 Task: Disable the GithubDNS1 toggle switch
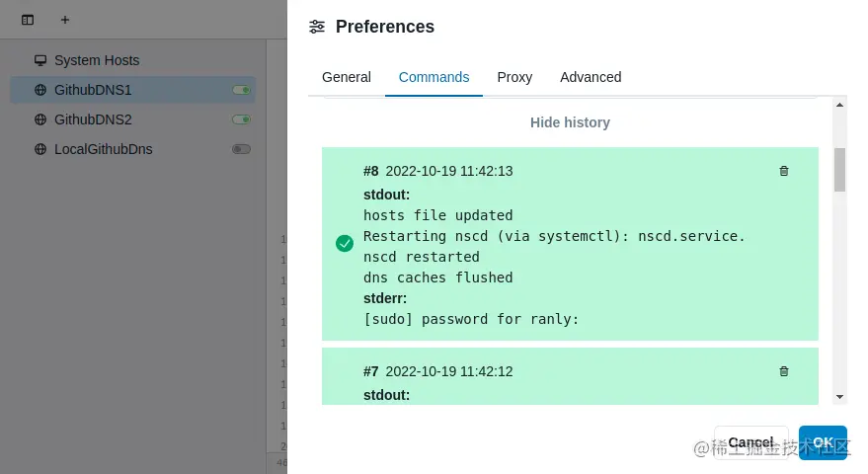tap(241, 90)
